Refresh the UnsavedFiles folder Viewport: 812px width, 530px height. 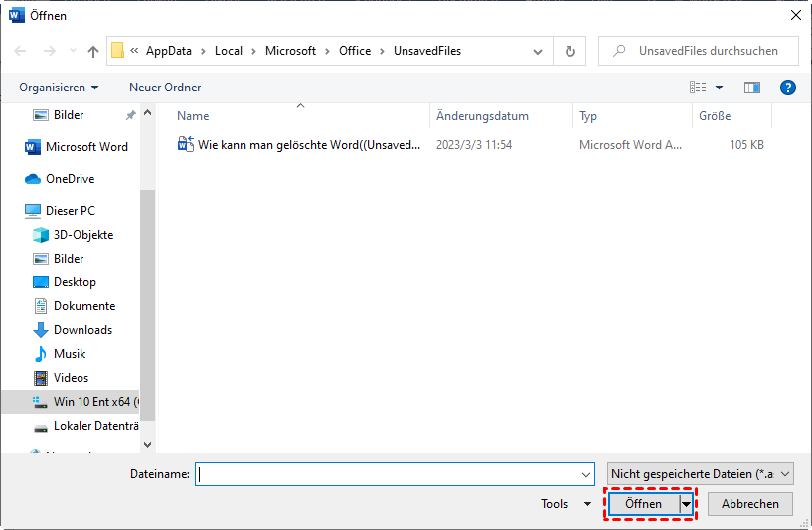click(x=569, y=51)
